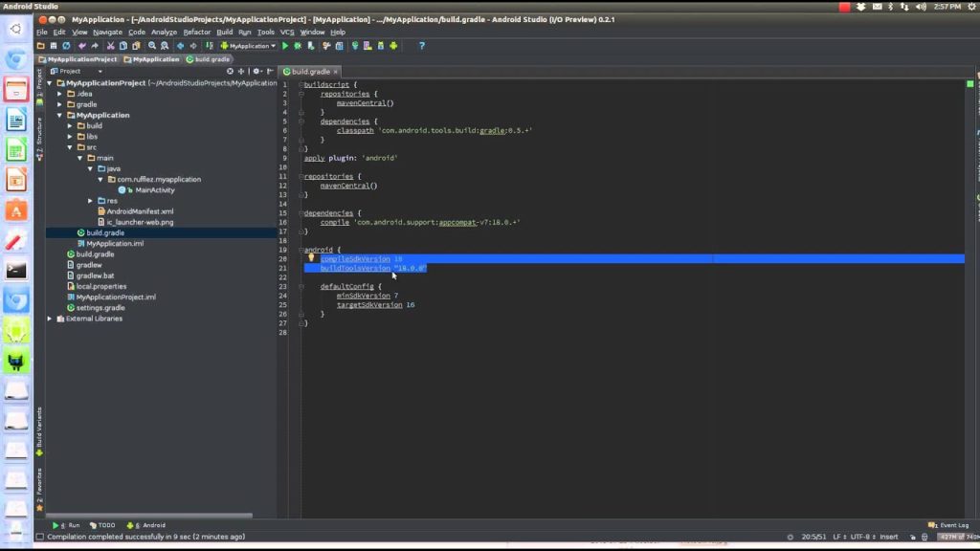Open the Event Log button
Viewport: 980px width, 551px height.
[948, 525]
